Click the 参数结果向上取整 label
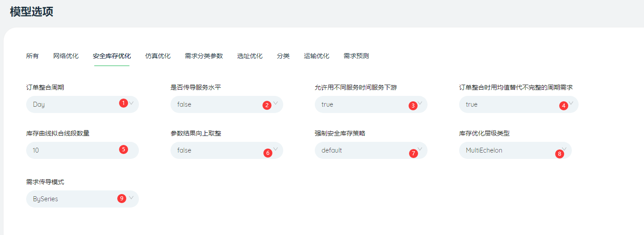644x235 pixels. [x=196, y=134]
